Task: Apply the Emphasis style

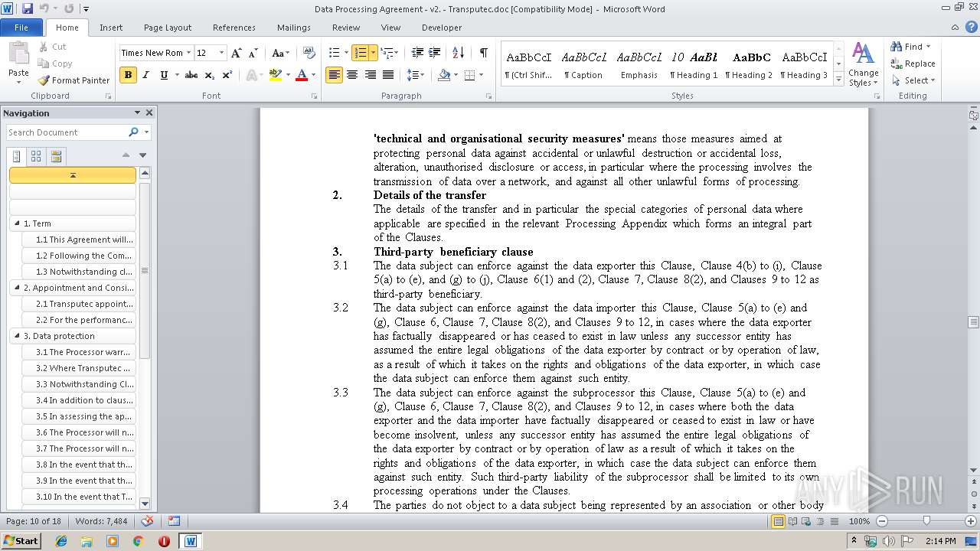Action: tap(639, 65)
